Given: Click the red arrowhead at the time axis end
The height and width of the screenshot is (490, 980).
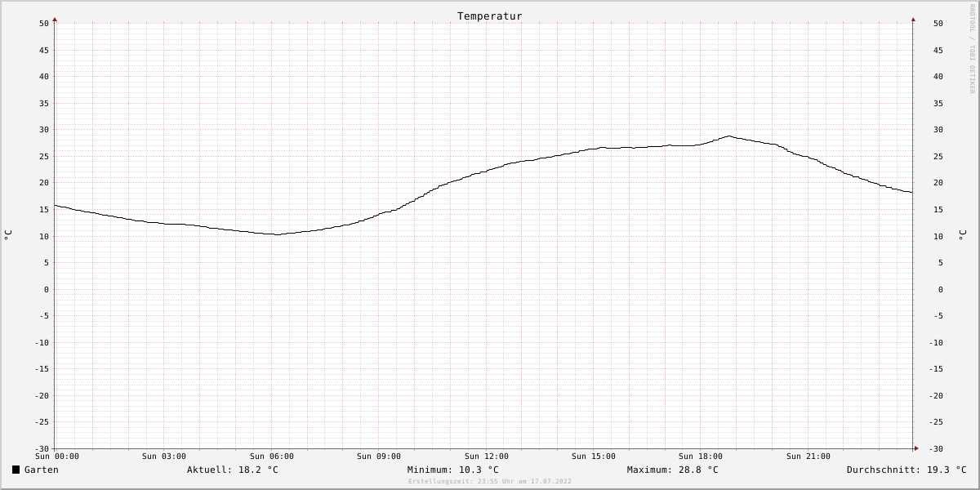Looking at the screenshot, I should pyautogui.click(x=916, y=448).
